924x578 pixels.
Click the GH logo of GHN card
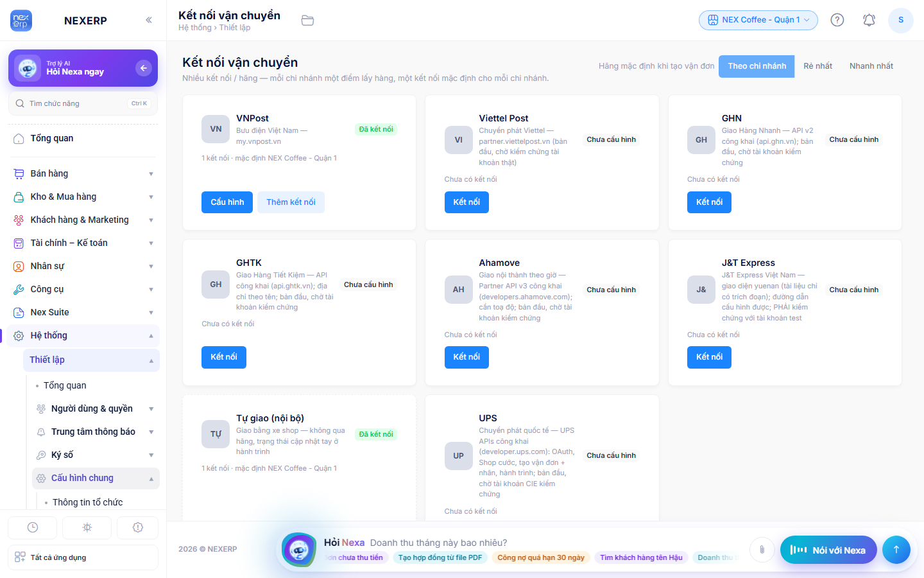click(701, 139)
